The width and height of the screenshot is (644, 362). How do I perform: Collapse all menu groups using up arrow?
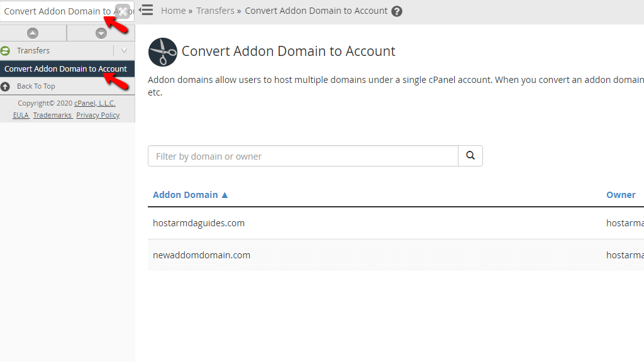tap(33, 33)
